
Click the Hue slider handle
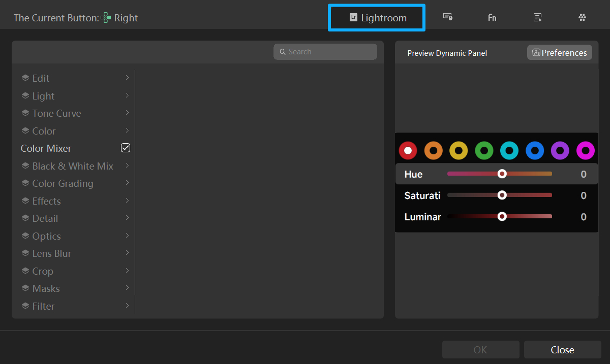pyautogui.click(x=502, y=174)
